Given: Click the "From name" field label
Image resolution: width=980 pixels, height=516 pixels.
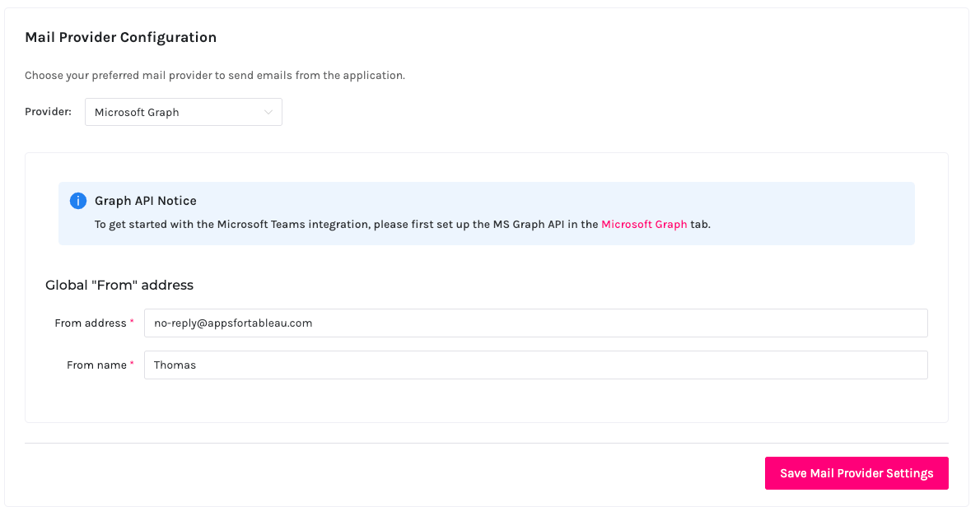Looking at the screenshot, I should click(x=96, y=365).
